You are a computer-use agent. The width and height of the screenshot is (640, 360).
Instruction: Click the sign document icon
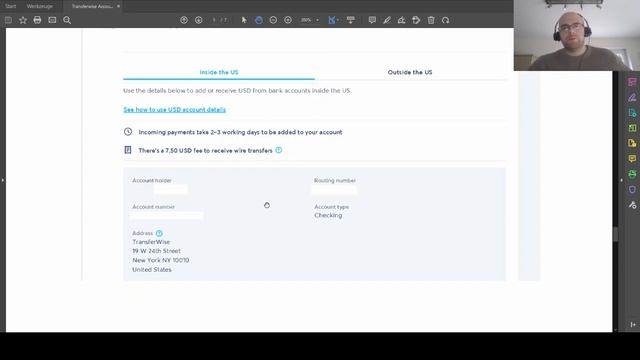(x=401, y=20)
